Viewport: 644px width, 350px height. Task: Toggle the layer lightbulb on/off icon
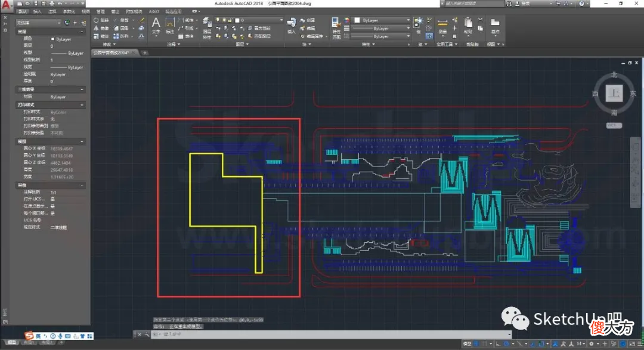point(218,20)
